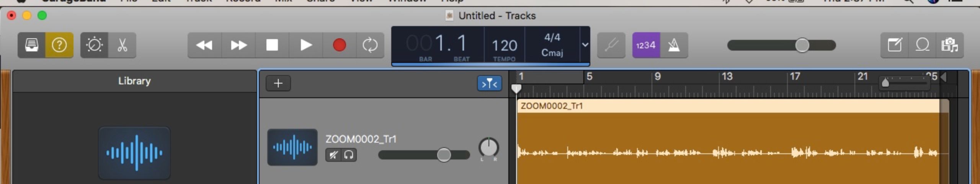980x184 pixels.
Task: Open the 4/4 time signature popup
Action: tap(552, 38)
